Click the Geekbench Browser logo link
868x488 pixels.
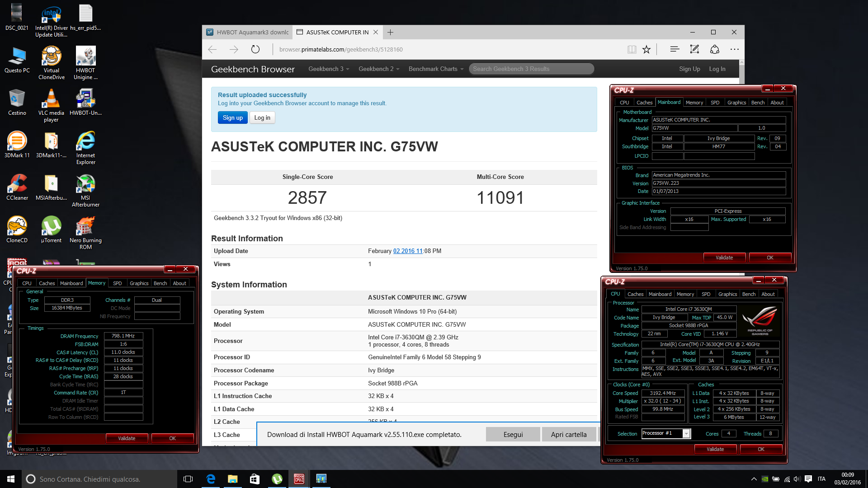point(253,69)
